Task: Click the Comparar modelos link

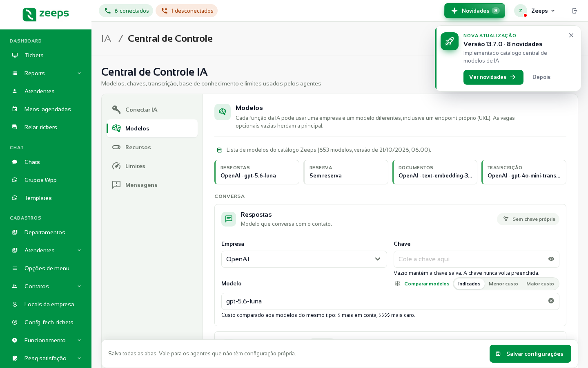Action: point(427,284)
